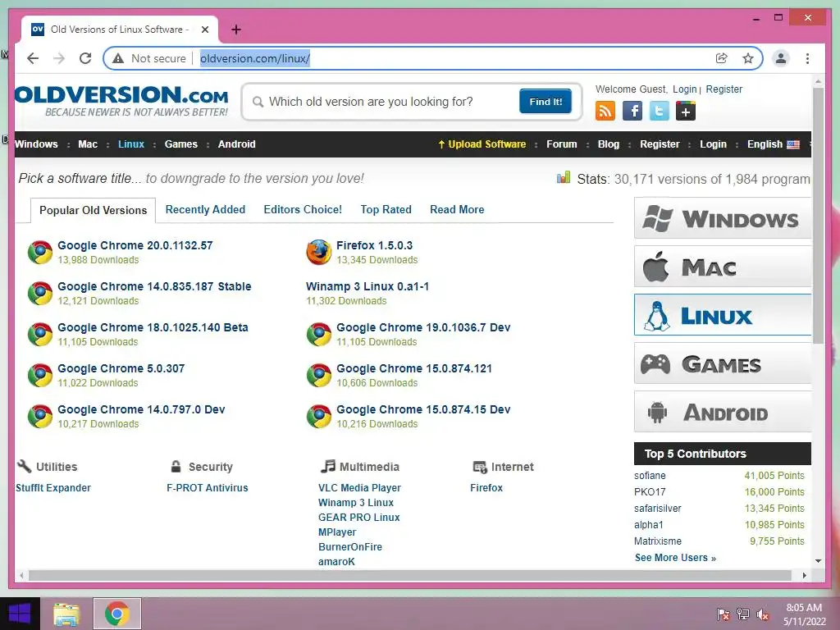
Task: Bookmark this page with star icon
Action: point(748,58)
